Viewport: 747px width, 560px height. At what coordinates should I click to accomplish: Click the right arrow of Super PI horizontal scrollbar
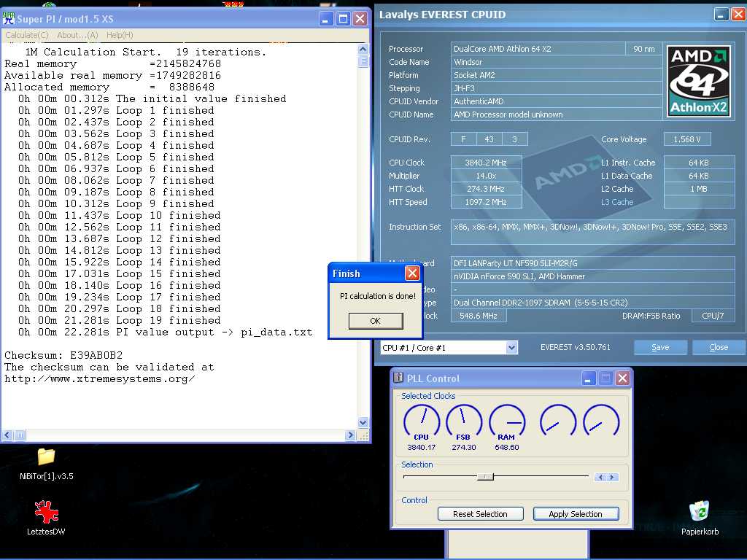coord(351,435)
